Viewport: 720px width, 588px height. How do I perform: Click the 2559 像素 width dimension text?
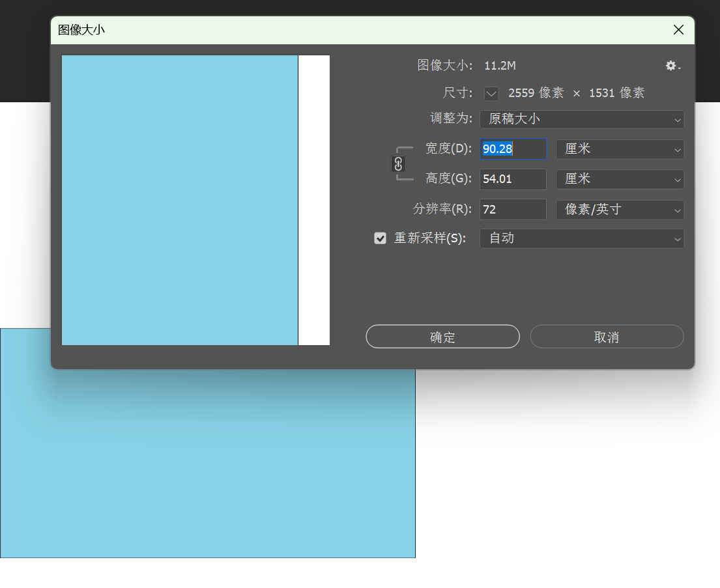(536, 92)
